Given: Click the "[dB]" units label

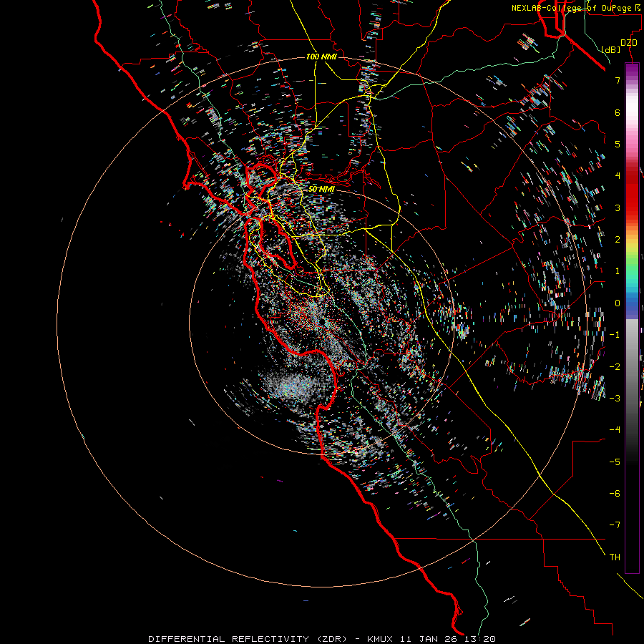Looking at the screenshot, I should pos(611,49).
